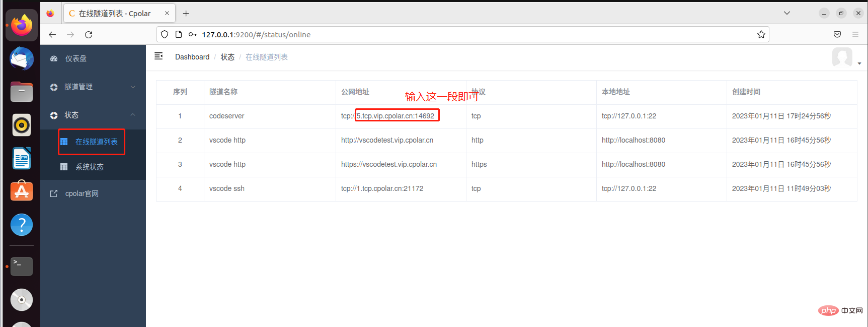Click the Firefox reload page icon
The image size is (868, 327).
pos(89,34)
